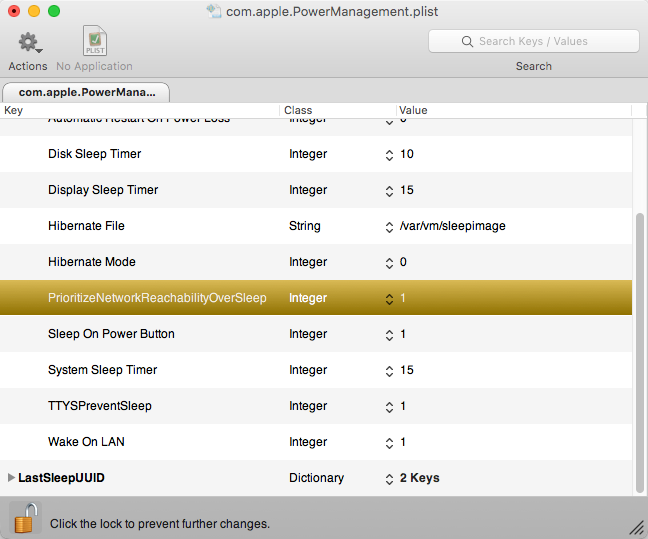Image resolution: width=648 pixels, height=539 pixels.
Task: Select the TTYSPreventSleep key
Action: [100, 405]
